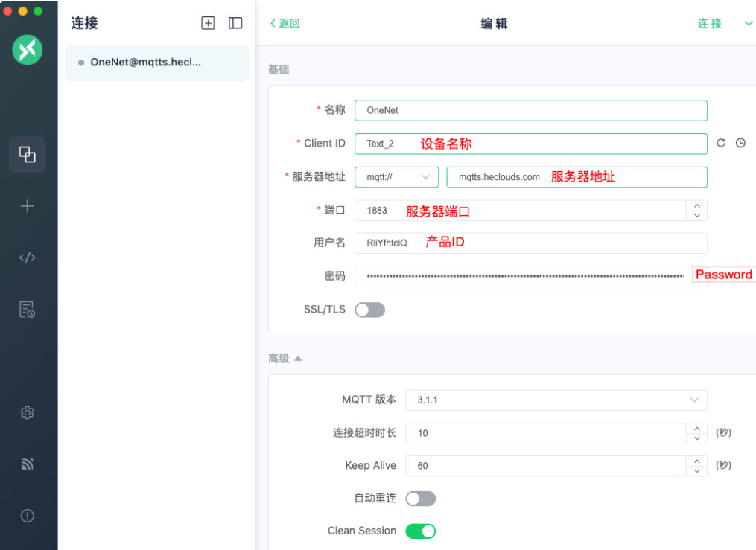The height and width of the screenshot is (550, 756).
Task: Click the plus icon in the dark sidebar
Action: 28,205
